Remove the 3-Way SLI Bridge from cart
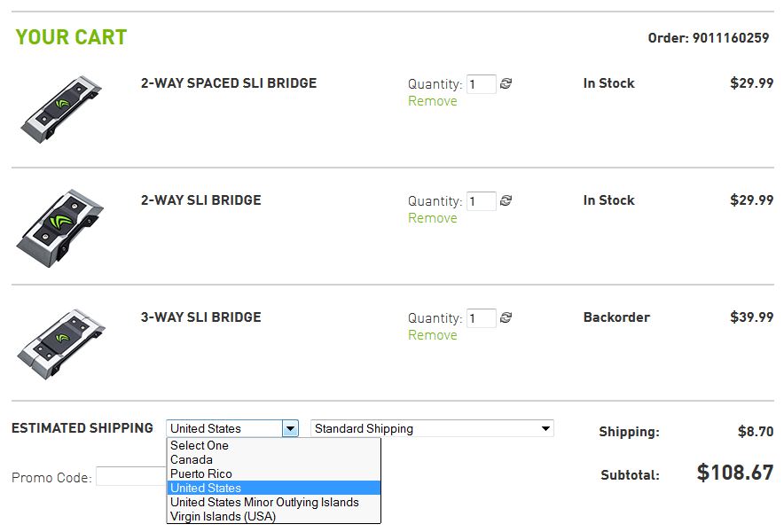 [432, 335]
